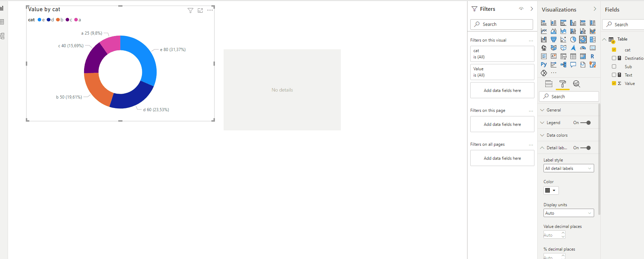
Task: Click the cat is (All) filter card
Action: (502, 54)
